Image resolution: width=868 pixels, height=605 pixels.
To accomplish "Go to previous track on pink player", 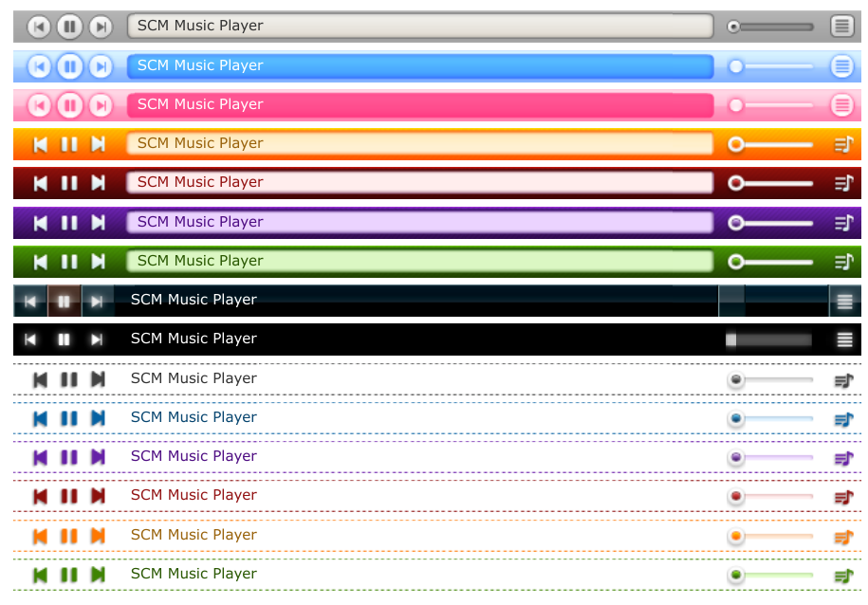I will coord(39,105).
